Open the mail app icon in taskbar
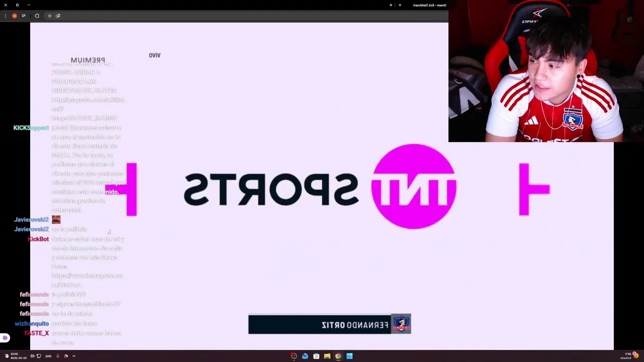This screenshot has width=644, height=362. click(305, 356)
